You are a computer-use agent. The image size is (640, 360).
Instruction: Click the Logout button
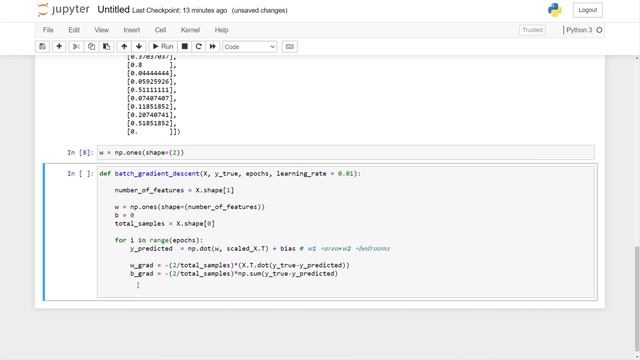click(588, 10)
